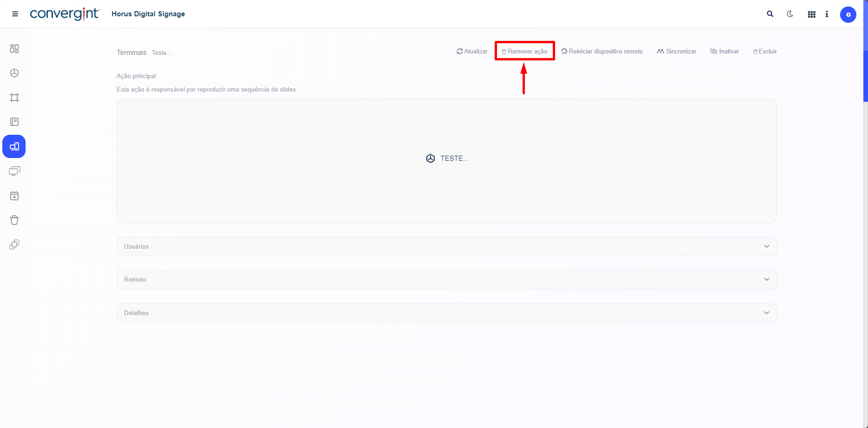Click Reiniciar dispositivo remoto button
Image resolution: width=868 pixels, height=428 pixels.
pos(602,52)
